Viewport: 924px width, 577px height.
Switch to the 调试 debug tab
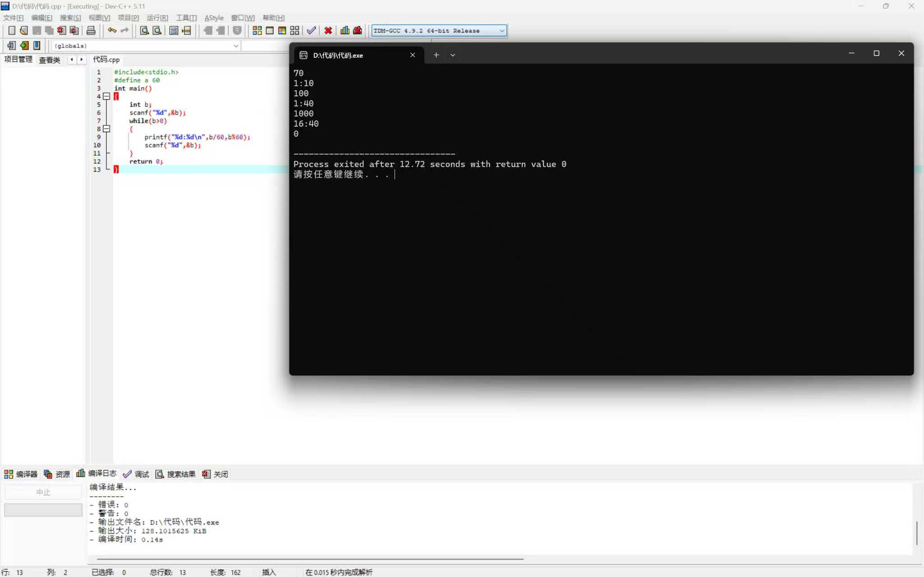pyautogui.click(x=136, y=474)
